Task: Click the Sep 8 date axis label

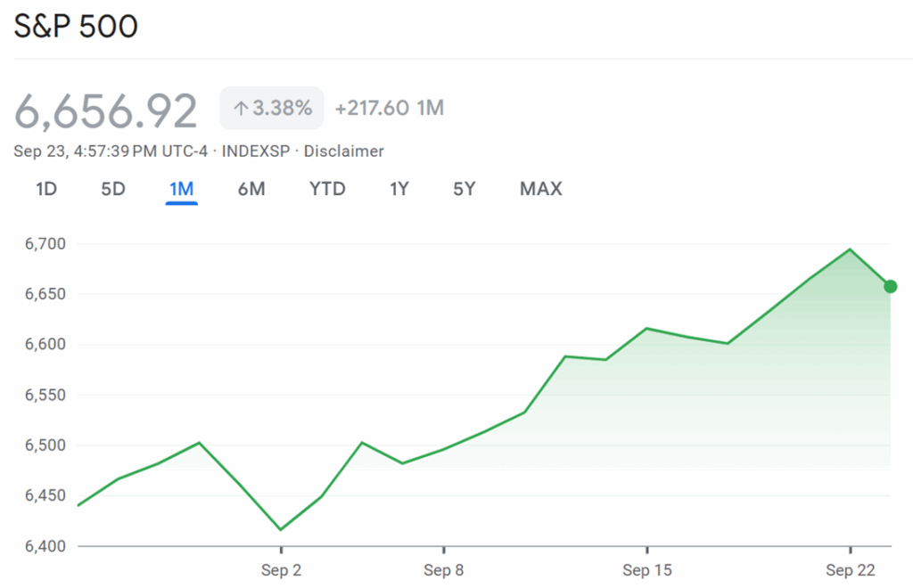Action: tap(443, 570)
